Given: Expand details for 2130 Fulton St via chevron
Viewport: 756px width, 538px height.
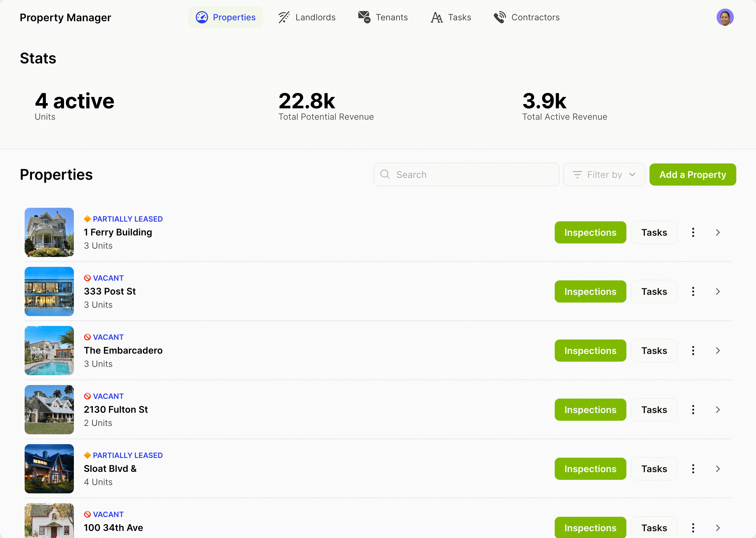Looking at the screenshot, I should click(x=718, y=409).
